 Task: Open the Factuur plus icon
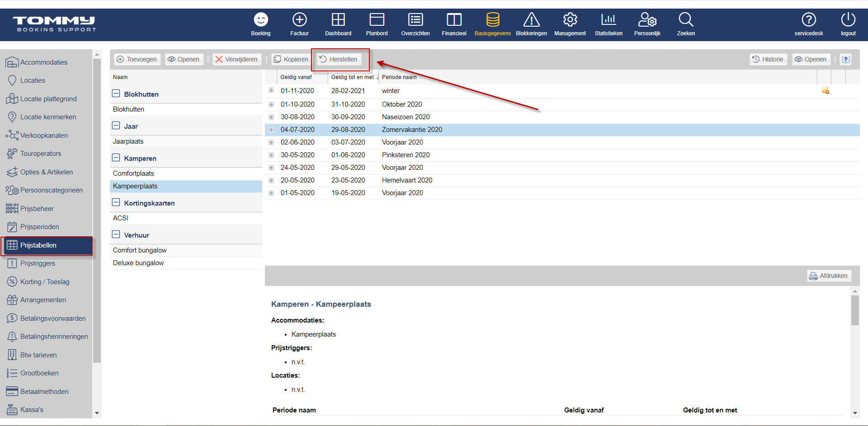click(x=299, y=20)
